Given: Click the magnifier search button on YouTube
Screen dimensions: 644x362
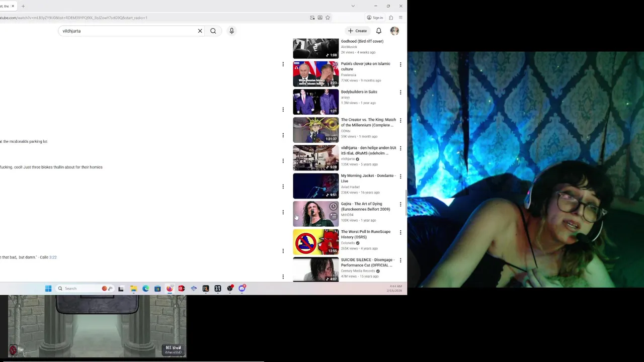Looking at the screenshot, I should coord(213,31).
